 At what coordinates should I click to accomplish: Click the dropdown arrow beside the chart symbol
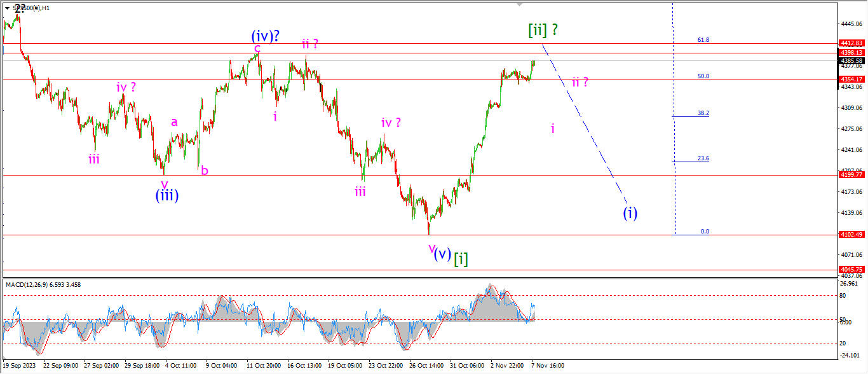click(7, 8)
